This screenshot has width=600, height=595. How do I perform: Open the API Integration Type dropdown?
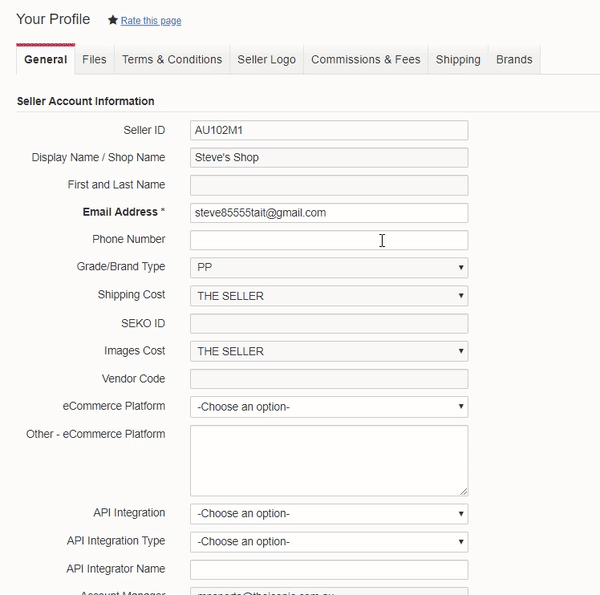(328, 542)
